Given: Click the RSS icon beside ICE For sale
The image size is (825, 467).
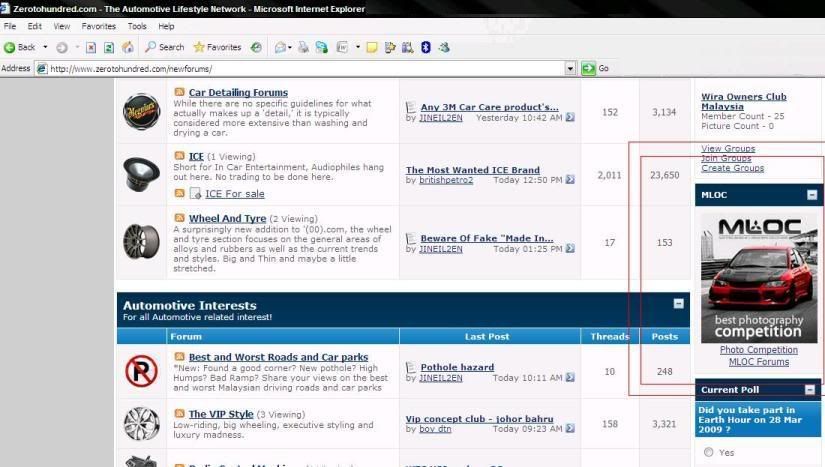Looking at the screenshot, I should tap(179, 193).
